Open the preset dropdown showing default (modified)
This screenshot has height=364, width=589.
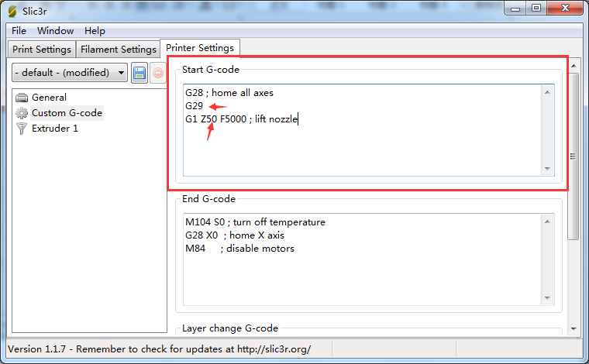(x=70, y=73)
